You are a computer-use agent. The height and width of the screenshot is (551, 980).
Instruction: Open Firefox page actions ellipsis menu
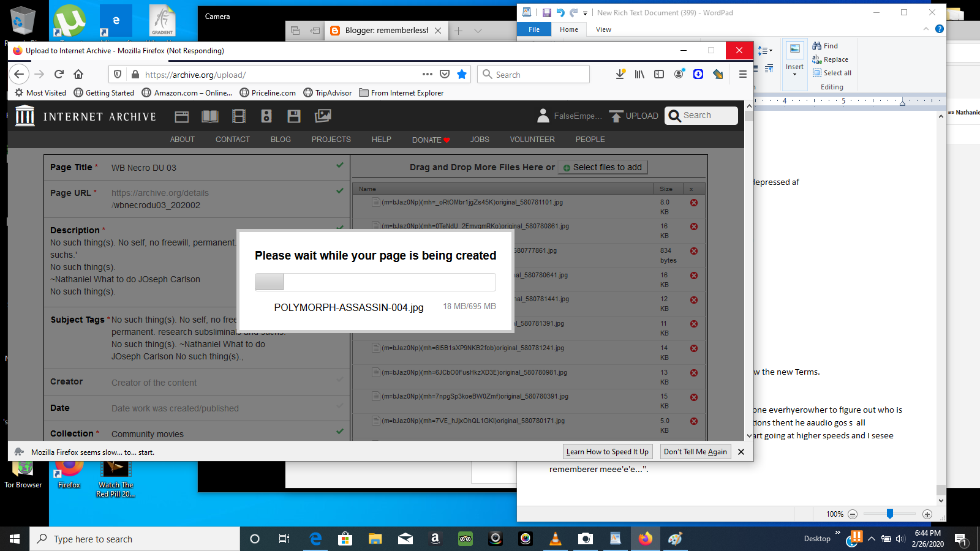pyautogui.click(x=428, y=74)
